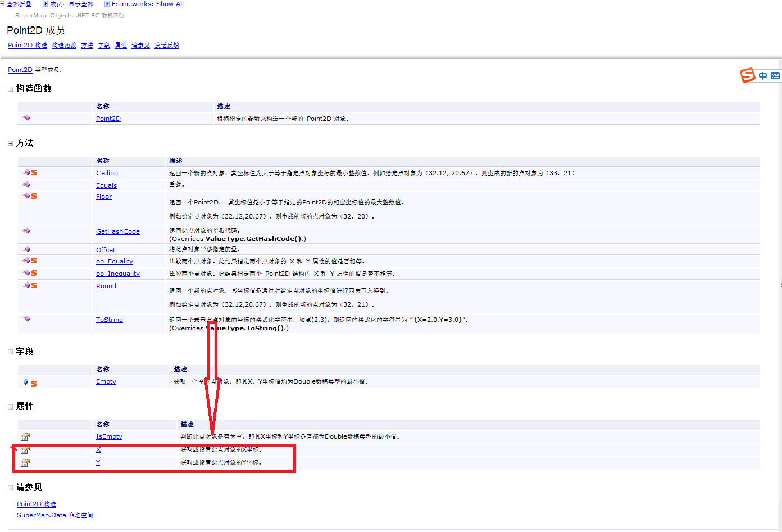The height and width of the screenshot is (532, 782).
Task: Collapse the 构造函数 section
Action: tap(10, 89)
